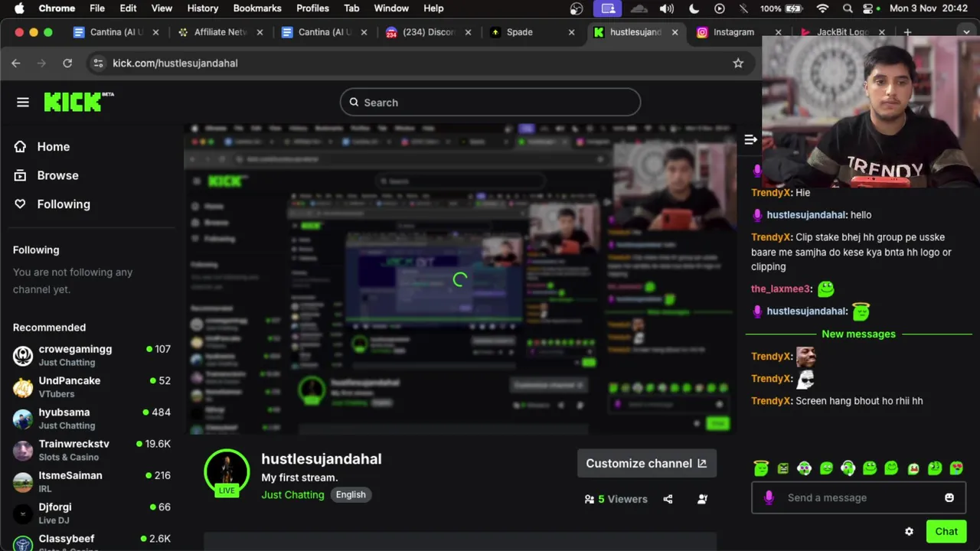Open the Bookmarks menu
Screen dimensions: 980x551
(257, 8)
